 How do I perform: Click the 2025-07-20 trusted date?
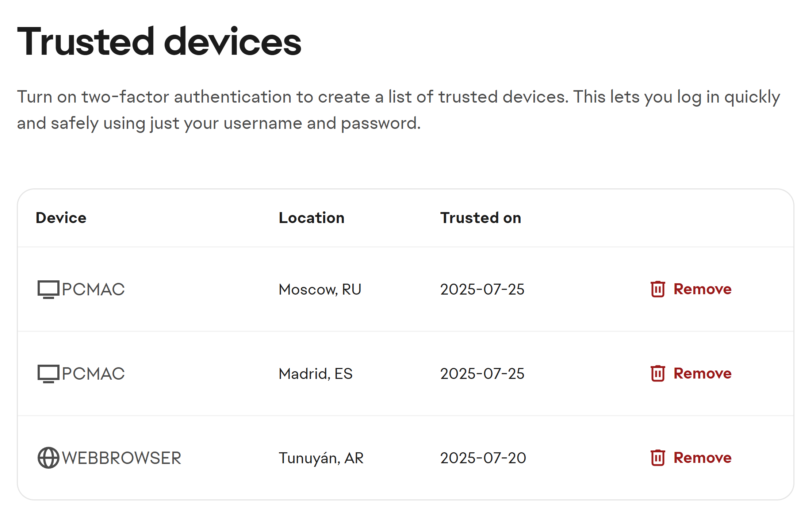point(483,458)
